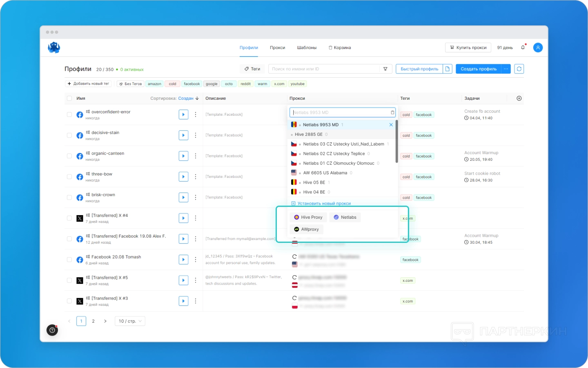
Task: Toggle the select-all profiles checkbox
Action: (x=69, y=99)
